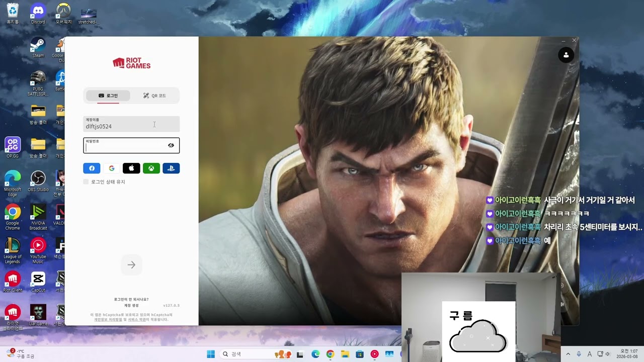
Task: Sign in with Apple
Action: point(131,168)
